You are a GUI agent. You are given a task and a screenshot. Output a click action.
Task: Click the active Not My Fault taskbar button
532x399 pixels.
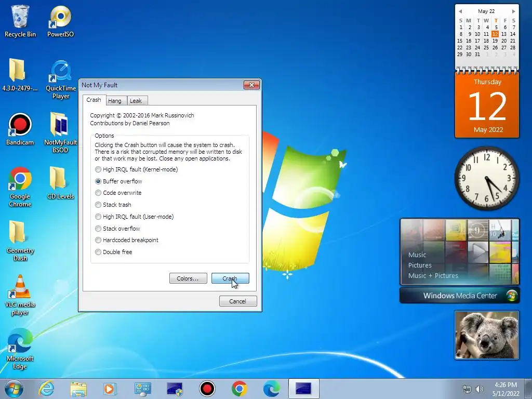coord(303,389)
